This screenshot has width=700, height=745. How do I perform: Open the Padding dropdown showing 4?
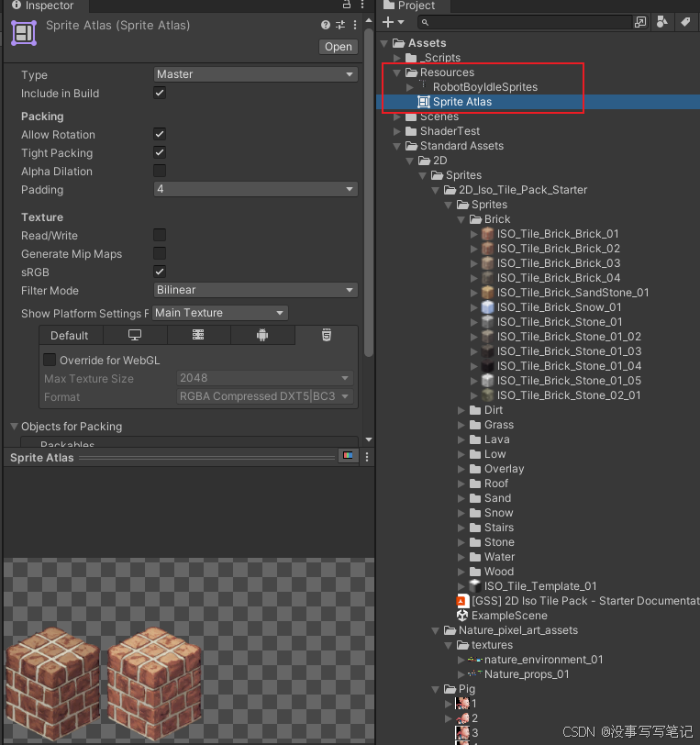point(256,189)
